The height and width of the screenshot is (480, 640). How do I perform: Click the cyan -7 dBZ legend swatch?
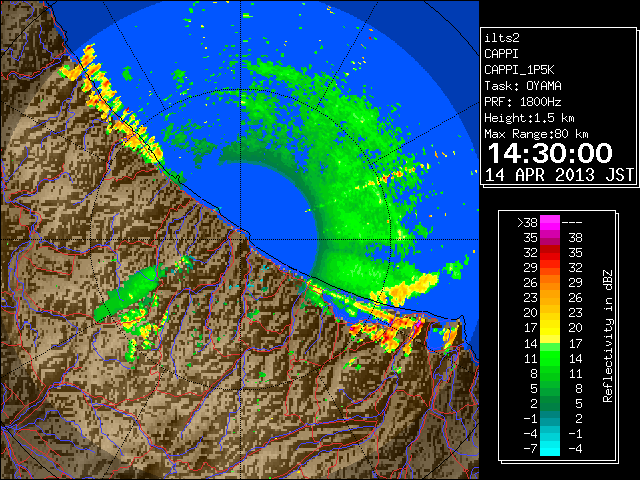point(550,448)
